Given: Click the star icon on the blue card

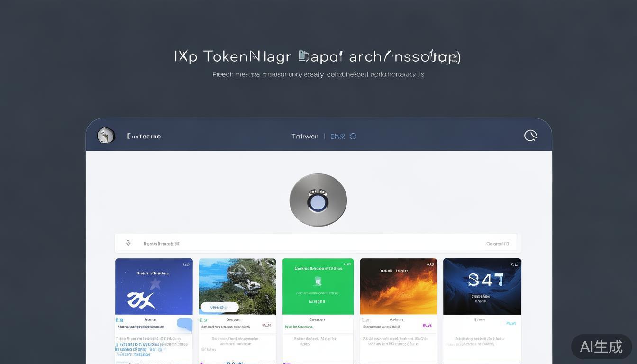Looking at the screenshot, I should pyautogui.click(x=155, y=284).
